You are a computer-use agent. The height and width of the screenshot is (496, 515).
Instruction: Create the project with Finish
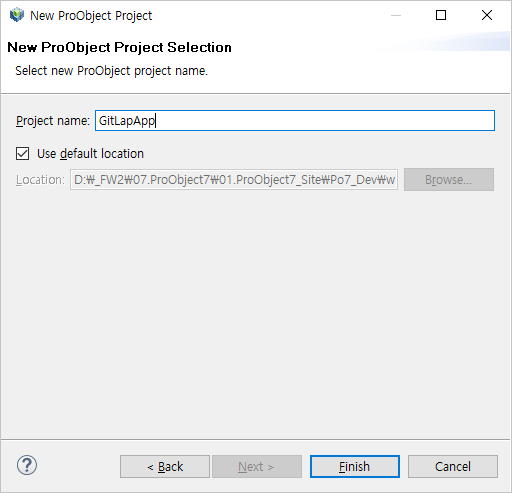tap(355, 466)
